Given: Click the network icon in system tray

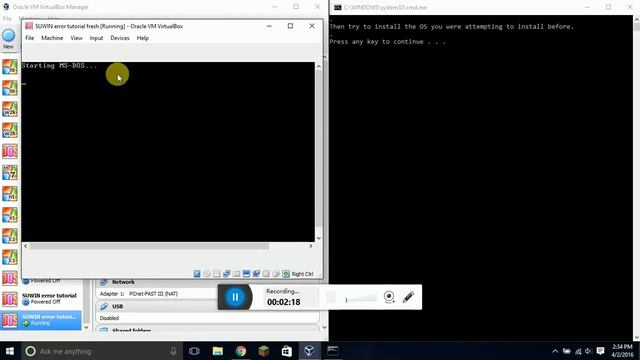Looking at the screenshot, I should (578, 351).
